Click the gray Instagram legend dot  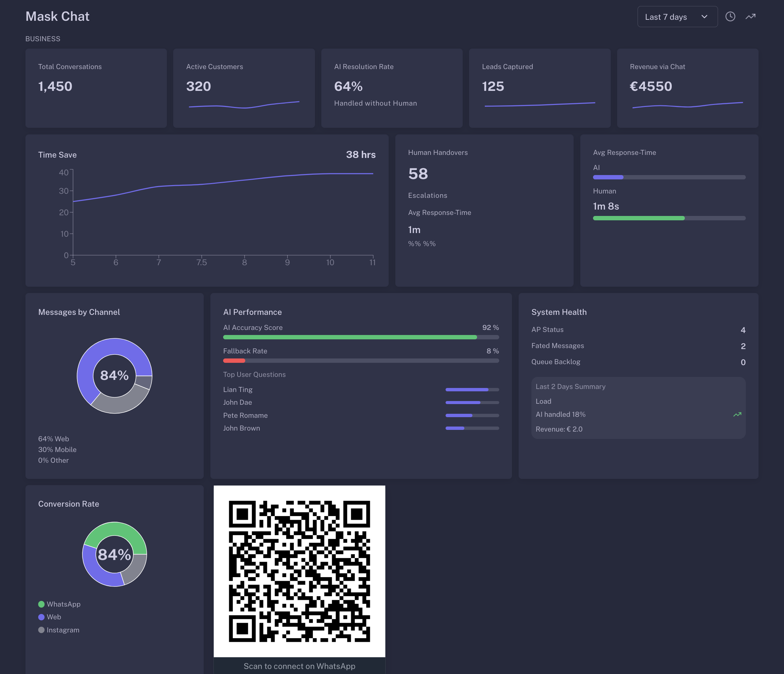click(x=41, y=630)
